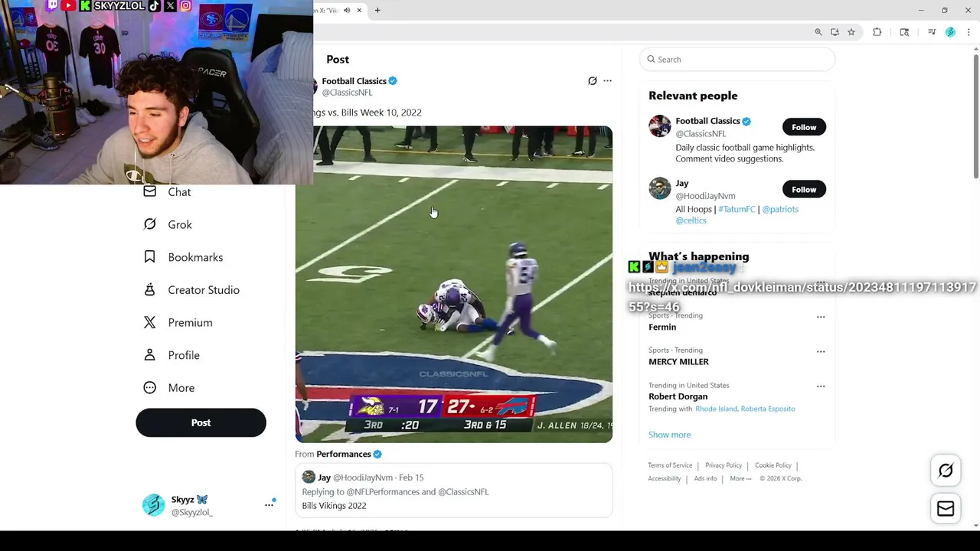Open the post's three-dot menu

(x=607, y=80)
